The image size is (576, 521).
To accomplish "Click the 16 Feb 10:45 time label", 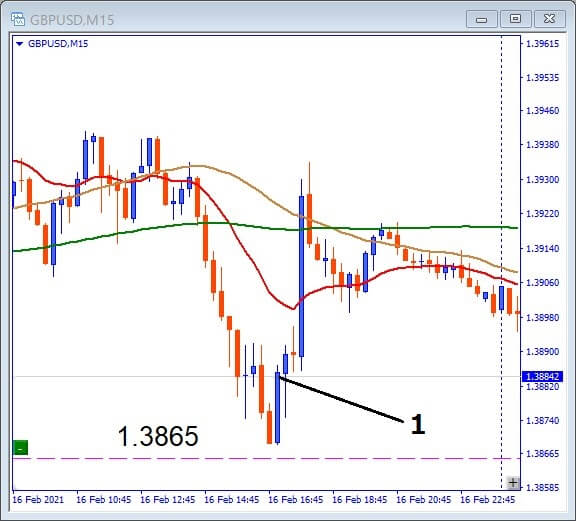I will 104,500.
